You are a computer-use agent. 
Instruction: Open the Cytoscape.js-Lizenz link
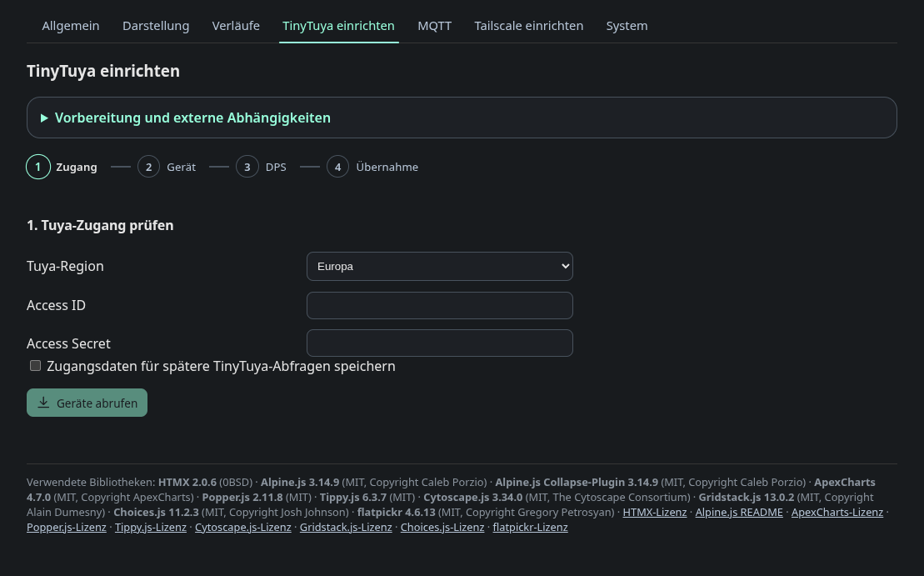click(x=242, y=527)
